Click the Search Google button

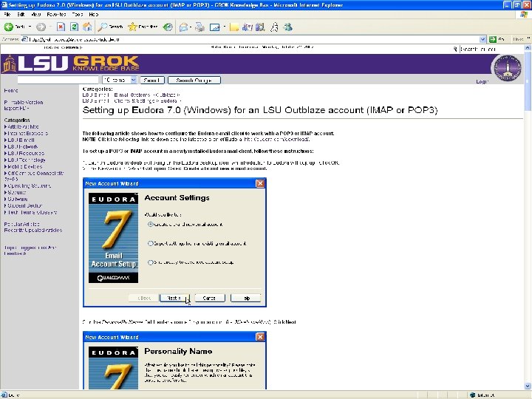[194, 80]
